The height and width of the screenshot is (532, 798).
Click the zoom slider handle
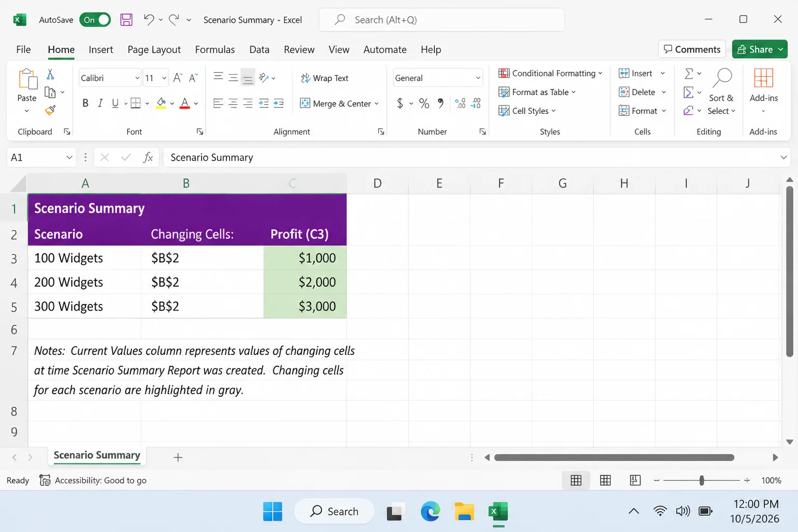click(702, 481)
